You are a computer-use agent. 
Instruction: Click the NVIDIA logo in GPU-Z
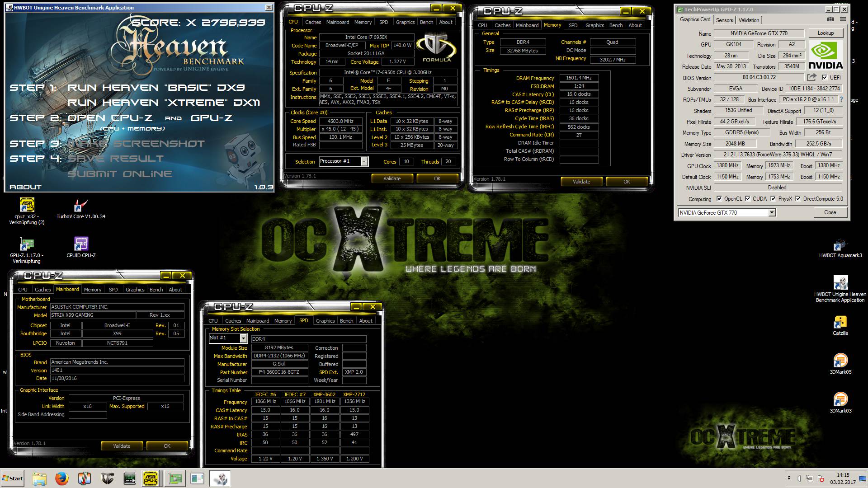[826, 55]
